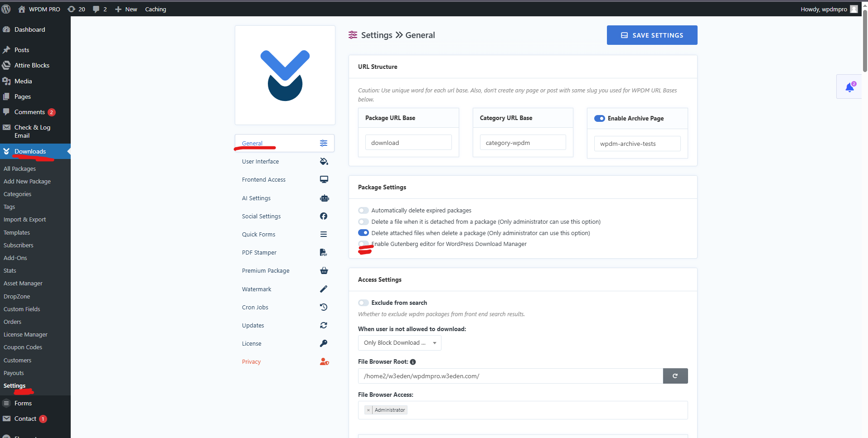This screenshot has width=868, height=438.
Task: Click the Privacy user shield icon
Action: tap(324, 361)
